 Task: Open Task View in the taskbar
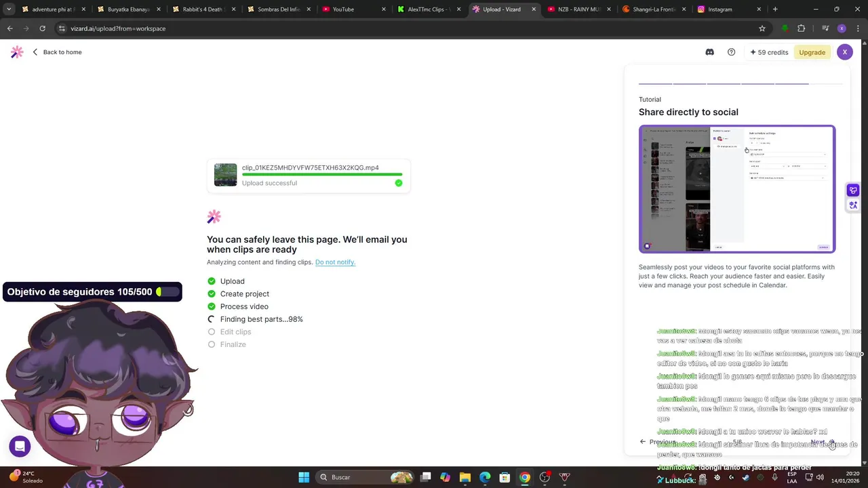pyautogui.click(x=426, y=477)
